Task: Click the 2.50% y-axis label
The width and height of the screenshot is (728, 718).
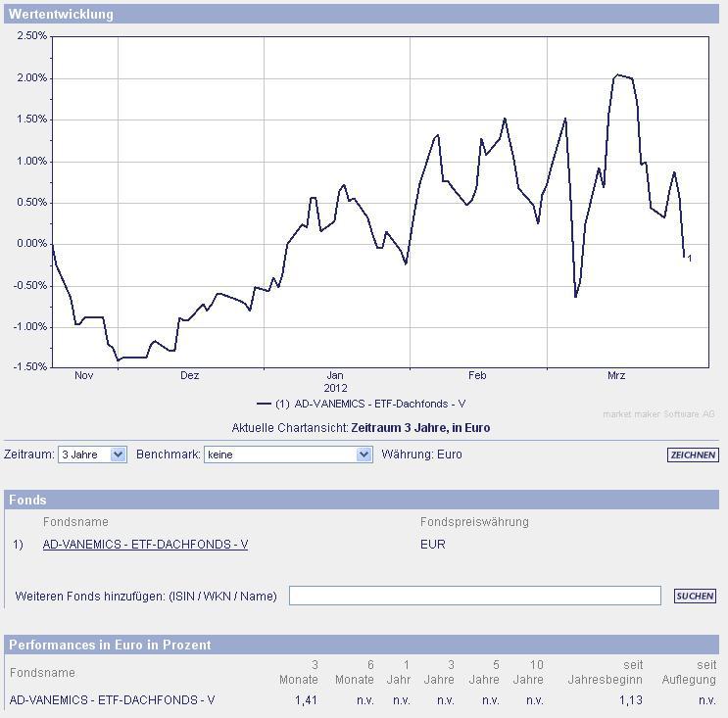Action: click(32, 36)
